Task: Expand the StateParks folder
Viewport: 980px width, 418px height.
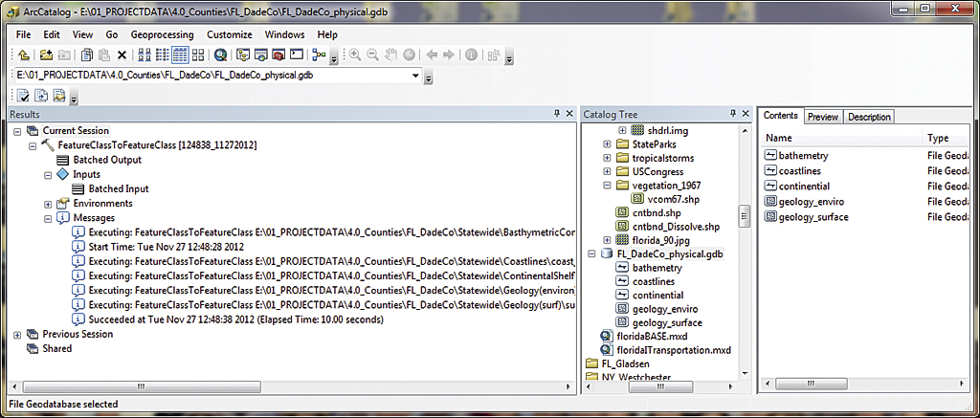Action: [x=607, y=144]
